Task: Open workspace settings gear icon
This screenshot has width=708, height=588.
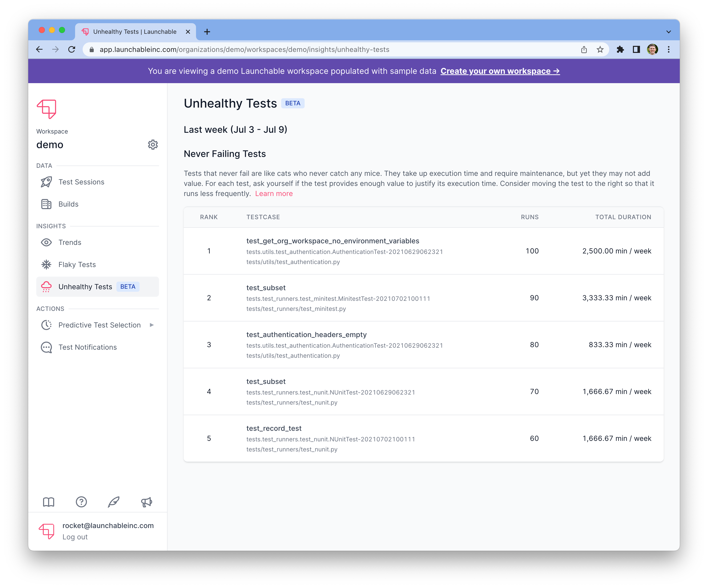Action: coord(153,145)
